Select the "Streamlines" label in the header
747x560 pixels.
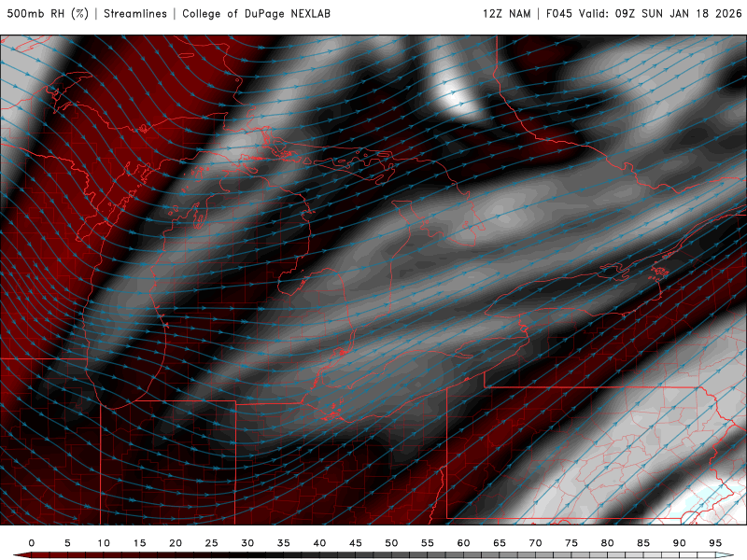tap(135, 14)
